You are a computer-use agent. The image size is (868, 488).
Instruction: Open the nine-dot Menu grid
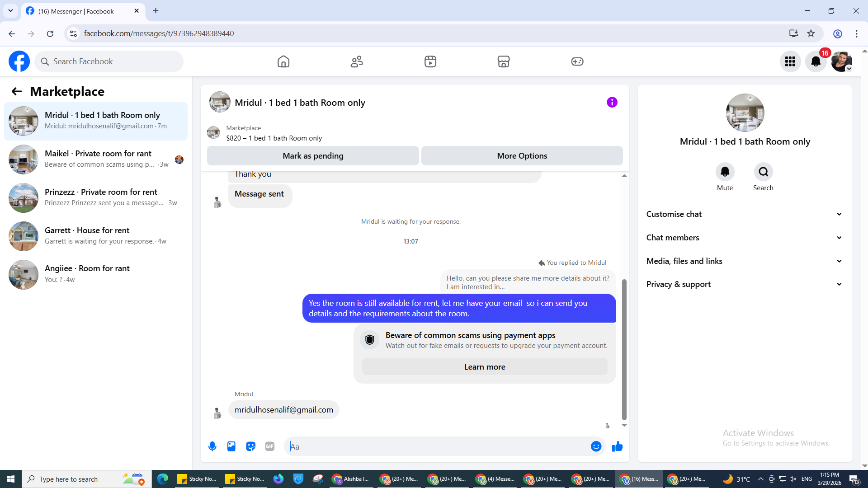pyautogui.click(x=790, y=61)
